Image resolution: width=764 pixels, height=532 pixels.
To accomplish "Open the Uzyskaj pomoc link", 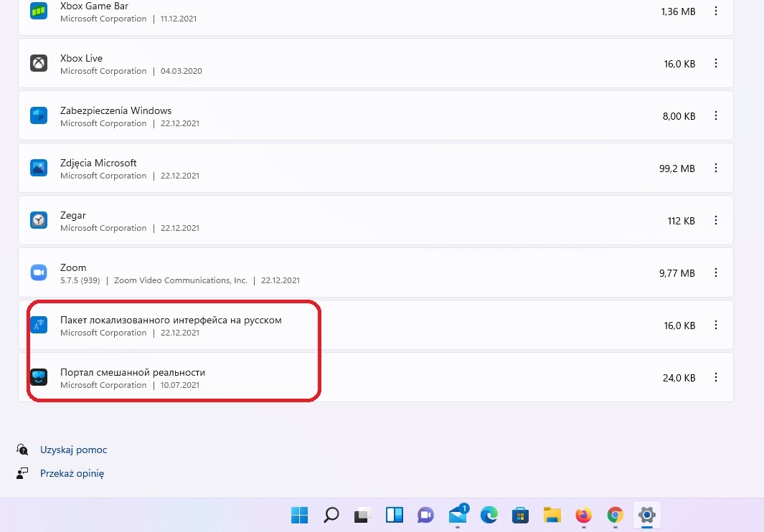I will click(x=74, y=450).
